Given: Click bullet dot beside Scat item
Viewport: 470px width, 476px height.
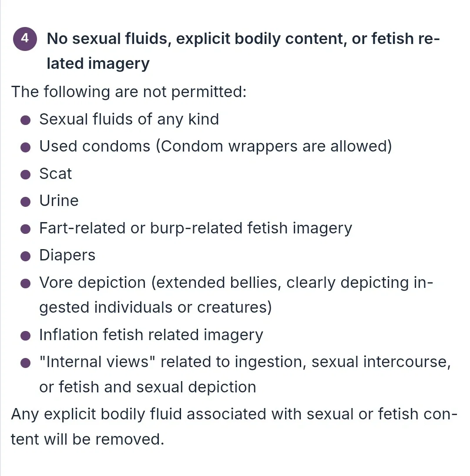Looking at the screenshot, I should [x=26, y=175].
